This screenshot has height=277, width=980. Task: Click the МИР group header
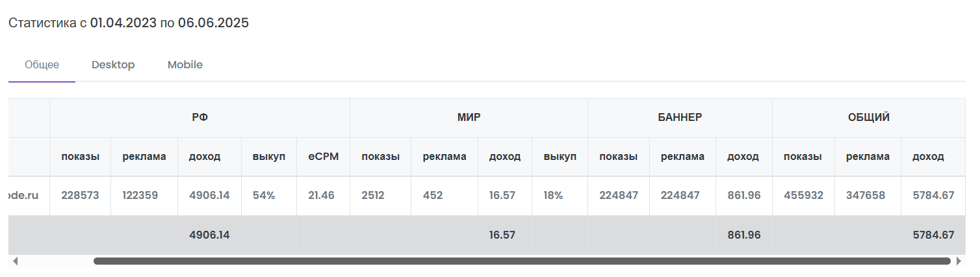click(469, 118)
